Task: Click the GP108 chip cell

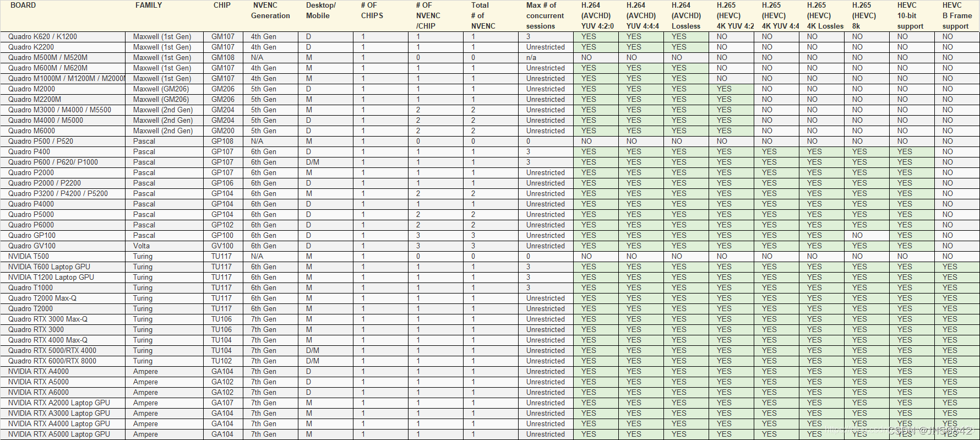Action: (x=222, y=142)
